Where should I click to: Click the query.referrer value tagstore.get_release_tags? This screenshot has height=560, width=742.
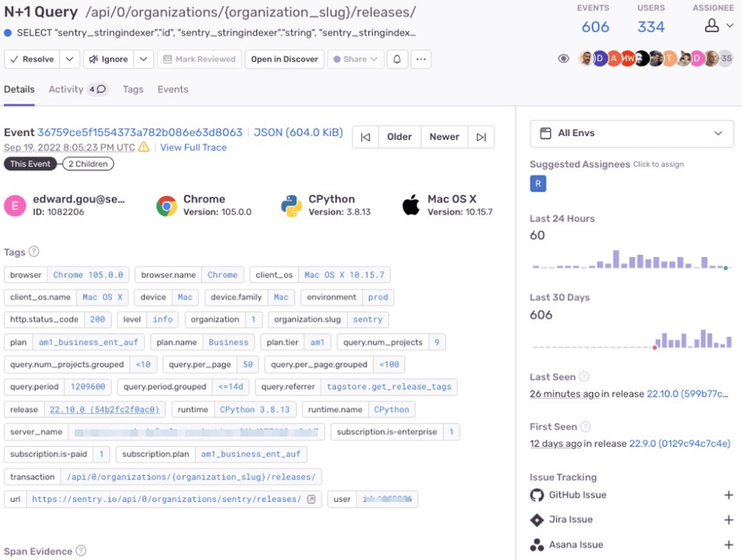pos(389,386)
